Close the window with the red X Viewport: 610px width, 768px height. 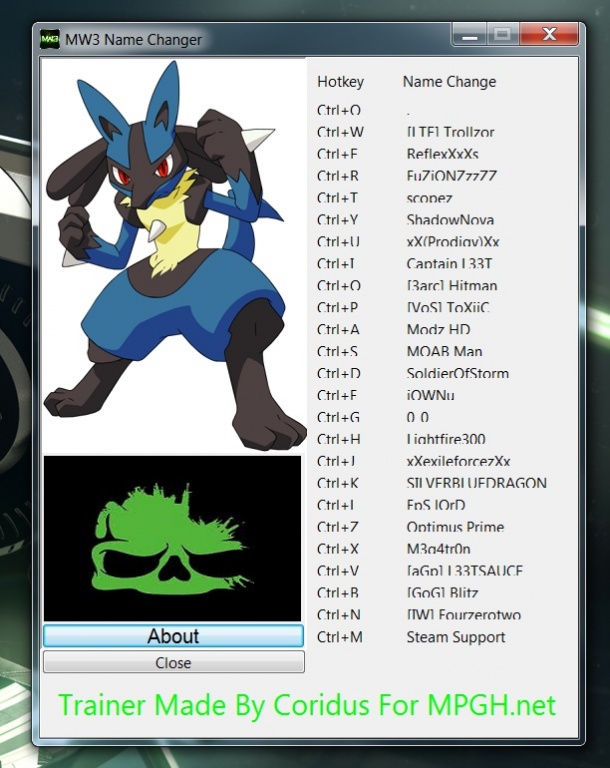click(549, 35)
